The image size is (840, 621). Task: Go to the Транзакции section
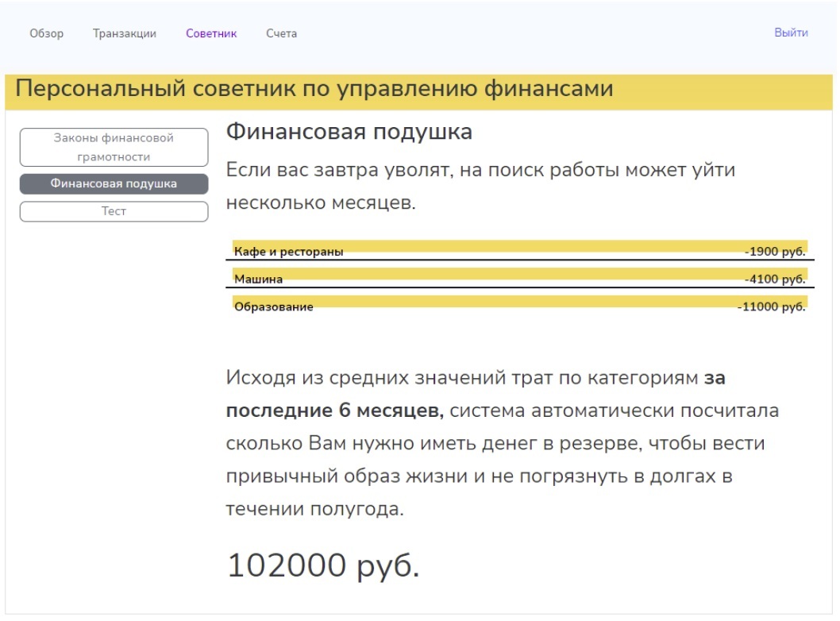pyautogui.click(x=124, y=33)
